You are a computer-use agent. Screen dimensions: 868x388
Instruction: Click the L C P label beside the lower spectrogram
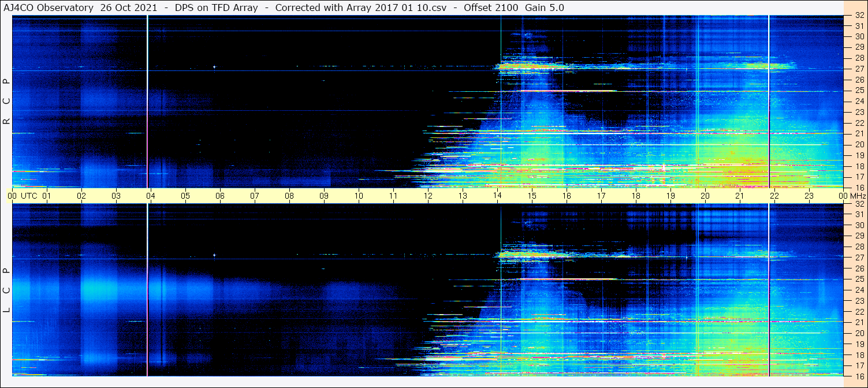pos(6,290)
